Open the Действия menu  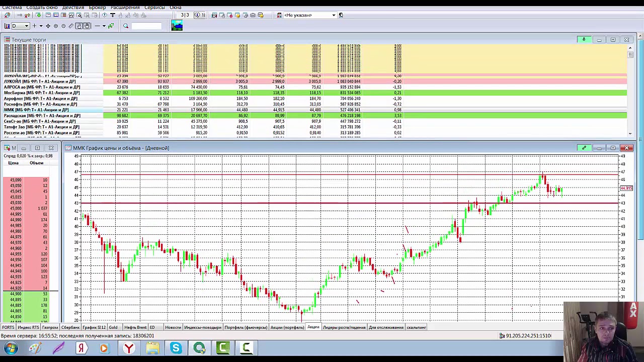(x=73, y=7)
